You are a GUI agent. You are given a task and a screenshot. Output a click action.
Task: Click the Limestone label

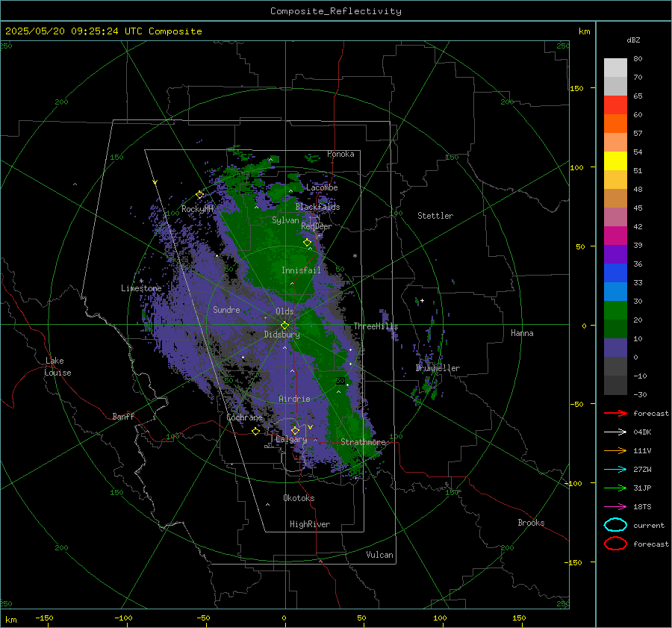coord(141,288)
